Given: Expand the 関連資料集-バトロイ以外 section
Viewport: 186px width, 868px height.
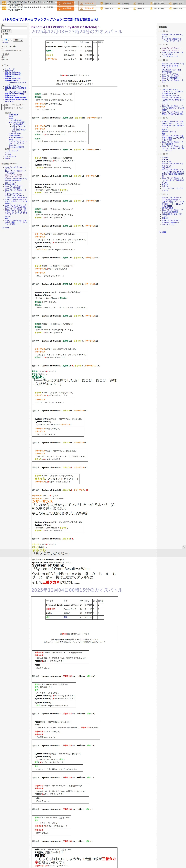Looking at the screenshot, I should (x=3, y=109).
